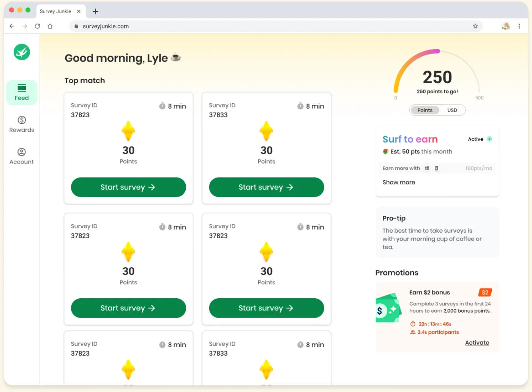This screenshot has height=392, width=532.
Task: Click the "Top match" heading
Action: 85,80
